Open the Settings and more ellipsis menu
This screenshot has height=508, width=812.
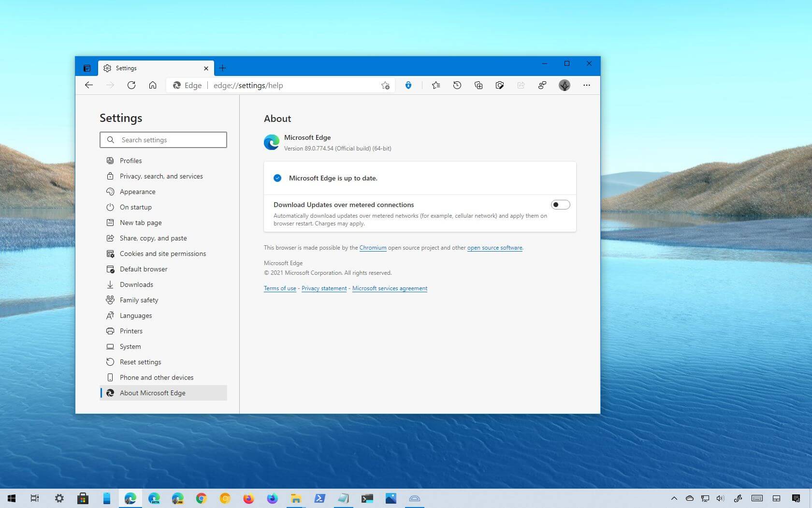[x=586, y=85]
